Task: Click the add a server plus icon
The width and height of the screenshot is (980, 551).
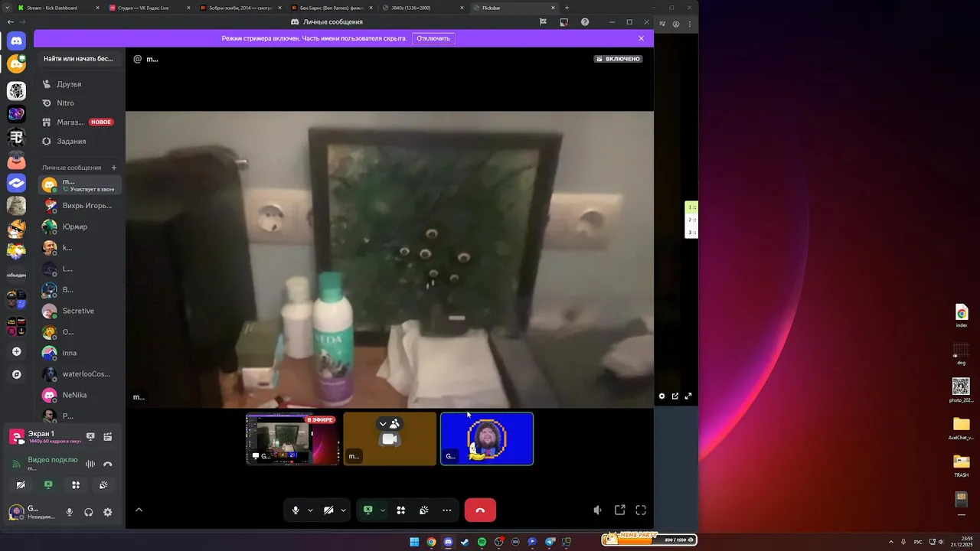Action: (x=17, y=351)
